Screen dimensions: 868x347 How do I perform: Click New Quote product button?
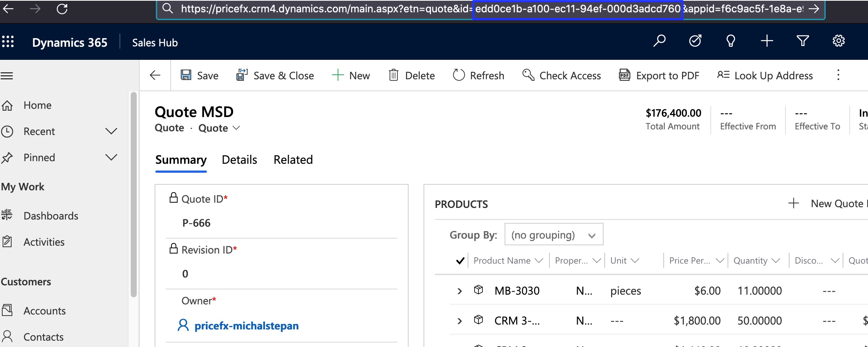click(827, 203)
